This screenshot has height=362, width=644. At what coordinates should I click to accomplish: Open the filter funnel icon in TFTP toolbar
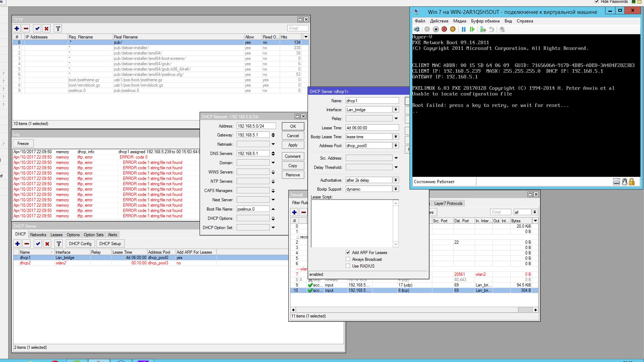(58, 29)
